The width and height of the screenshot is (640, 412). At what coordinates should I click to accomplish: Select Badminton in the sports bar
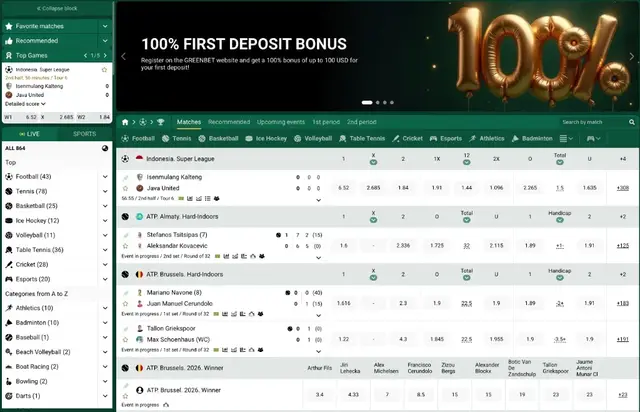(531, 138)
